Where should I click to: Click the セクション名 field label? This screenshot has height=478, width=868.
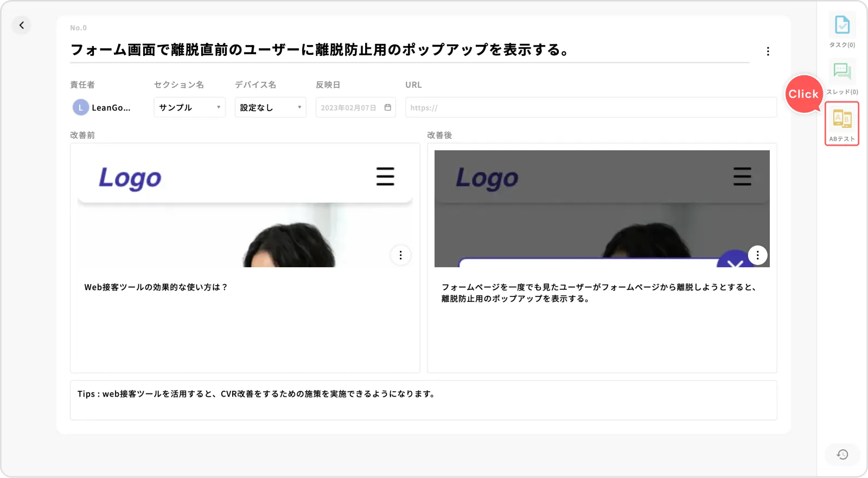coord(179,85)
